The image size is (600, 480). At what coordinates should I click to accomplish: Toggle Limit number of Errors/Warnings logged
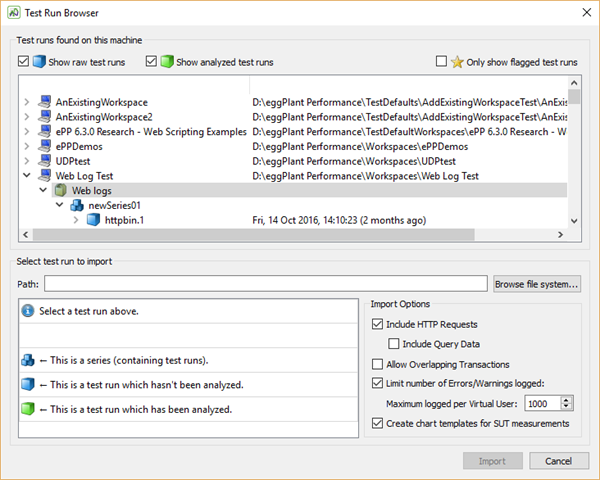tap(377, 383)
